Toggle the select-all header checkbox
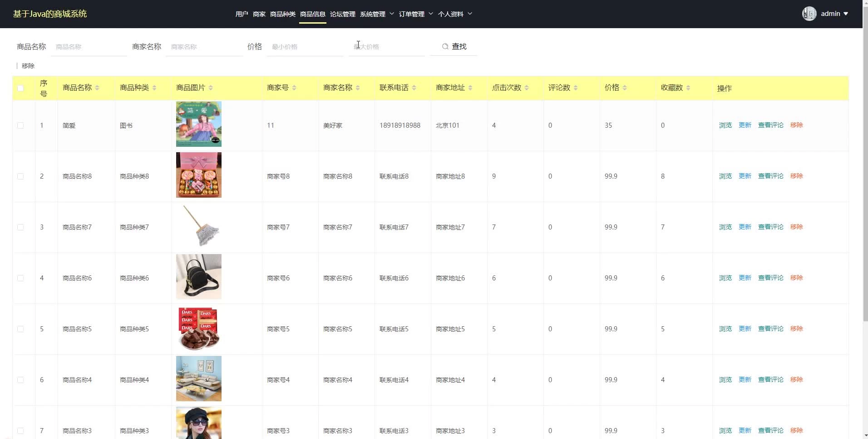The height and width of the screenshot is (439, 868). pyautogui.click(x=20, y=88)
